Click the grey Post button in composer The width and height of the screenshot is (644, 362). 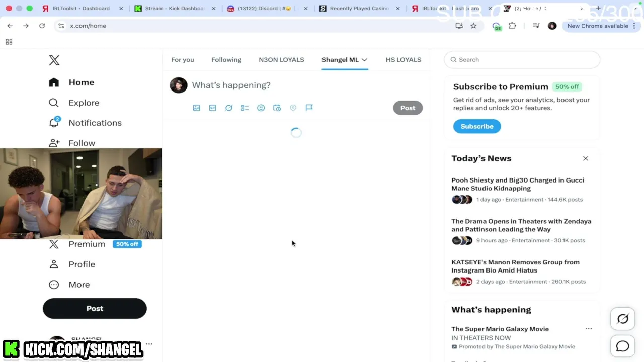408,108
